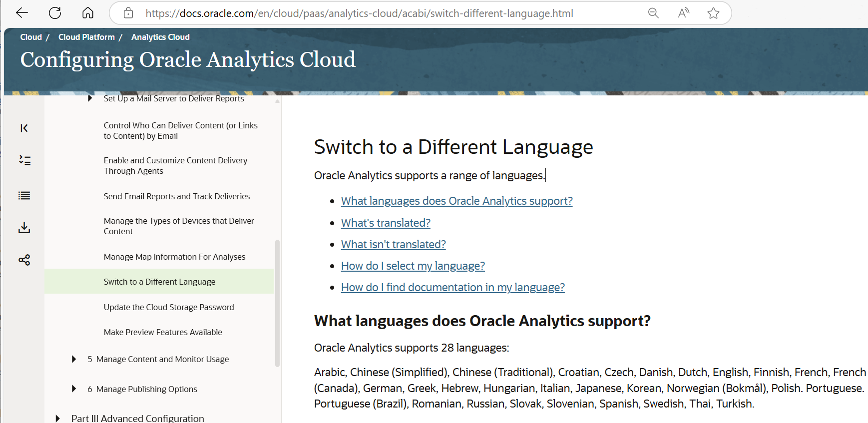Open Make Preview Features Available
Image resolution: width=868 pixels, height=423 pixels.
(x=163, y=332)
